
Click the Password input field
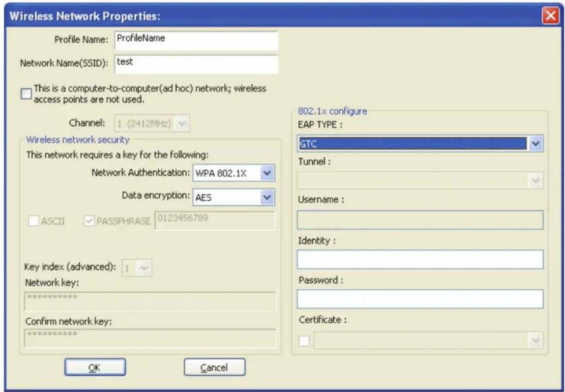tap(420, 299)
